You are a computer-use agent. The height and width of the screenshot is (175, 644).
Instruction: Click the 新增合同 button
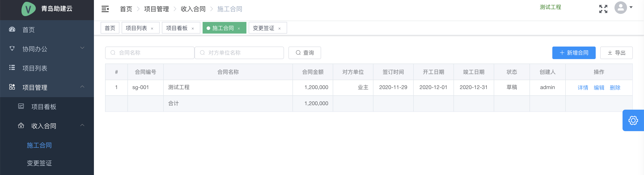(x=574, y=53)
